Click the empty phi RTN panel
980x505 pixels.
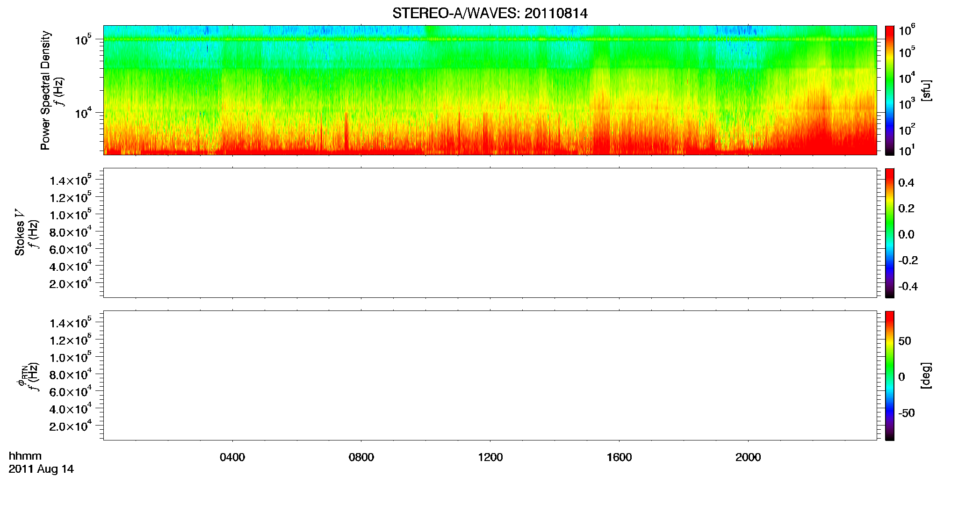pyautogui.click(x=490, y=375)
